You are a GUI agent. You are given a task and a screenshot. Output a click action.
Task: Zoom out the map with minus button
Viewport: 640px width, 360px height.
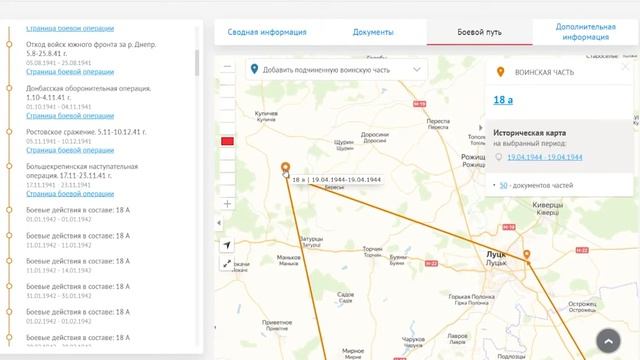(227, 67)
